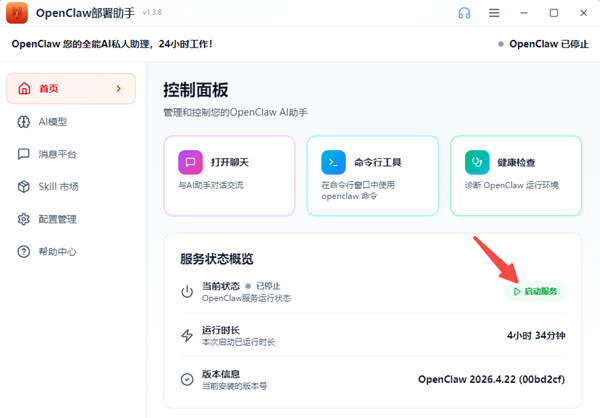Click the OpenClaw服务运行状态 subtitle

click(x=246, y=298)
